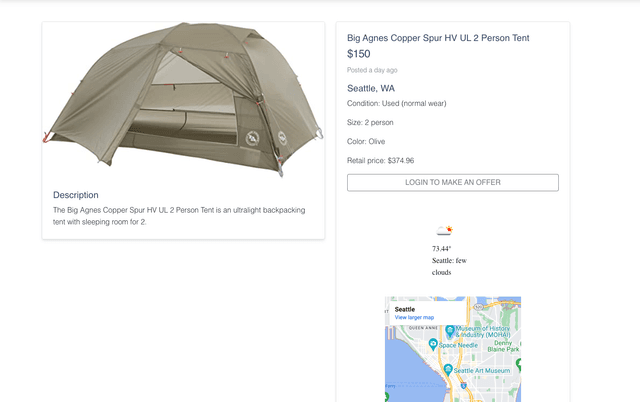This screenshot has height=402, width=640.
Task: Click the Posted a day ago timestamp
Action: pyautogui.click(x=372, y=70)
